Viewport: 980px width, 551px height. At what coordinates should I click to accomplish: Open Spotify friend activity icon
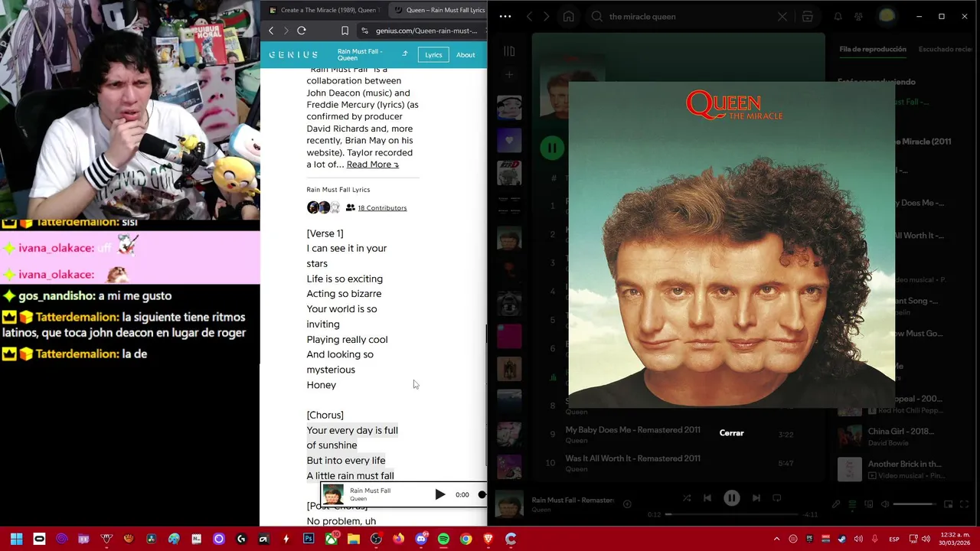point(858,16)
